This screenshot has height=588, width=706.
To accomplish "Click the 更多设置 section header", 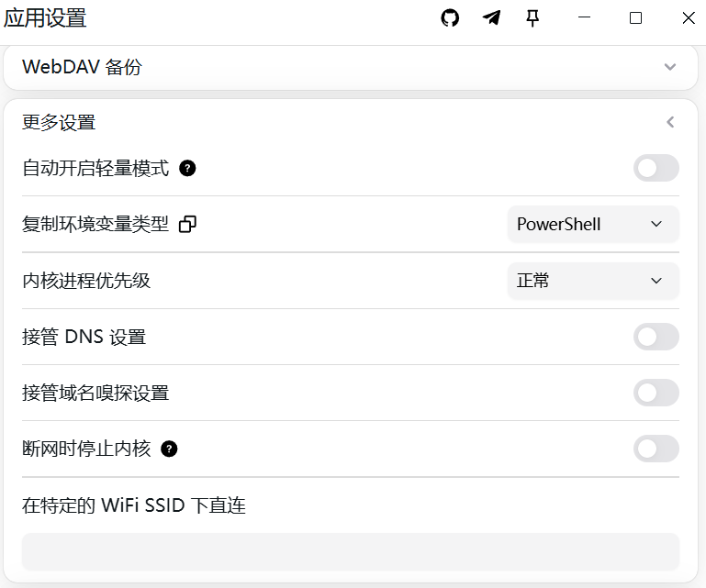I will pos(351,122).
